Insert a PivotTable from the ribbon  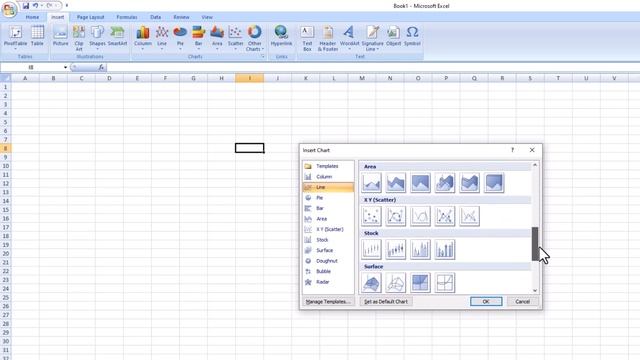tap(16, 38)
